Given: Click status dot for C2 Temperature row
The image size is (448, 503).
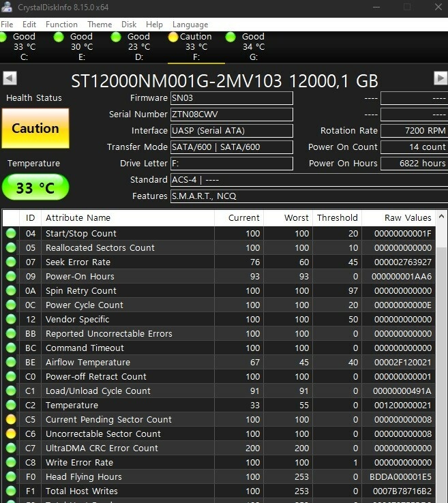Looking at the screenshot, I should (x=11, y=405).
